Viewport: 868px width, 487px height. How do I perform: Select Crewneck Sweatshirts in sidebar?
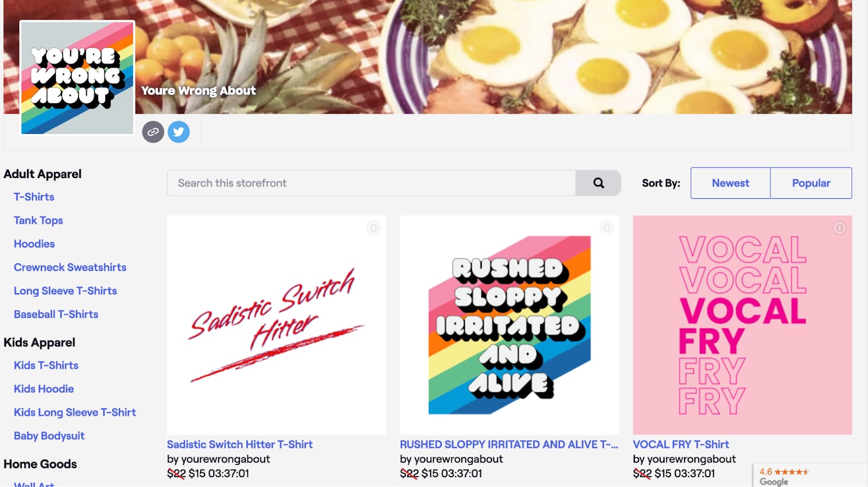coord(70,267)
